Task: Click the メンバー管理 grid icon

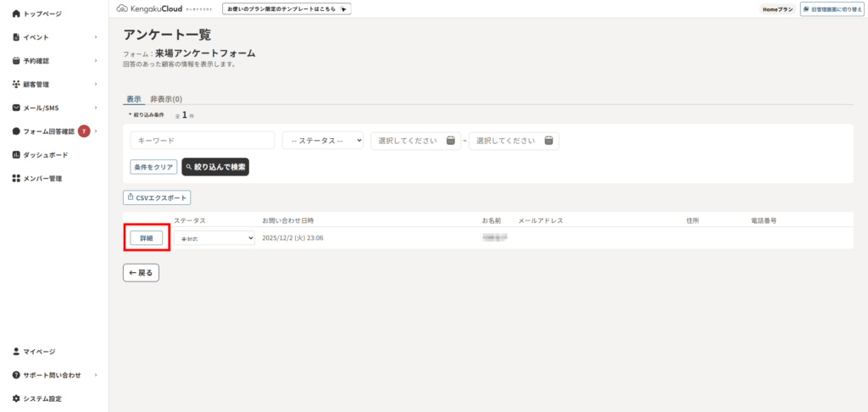Action: 16,178
